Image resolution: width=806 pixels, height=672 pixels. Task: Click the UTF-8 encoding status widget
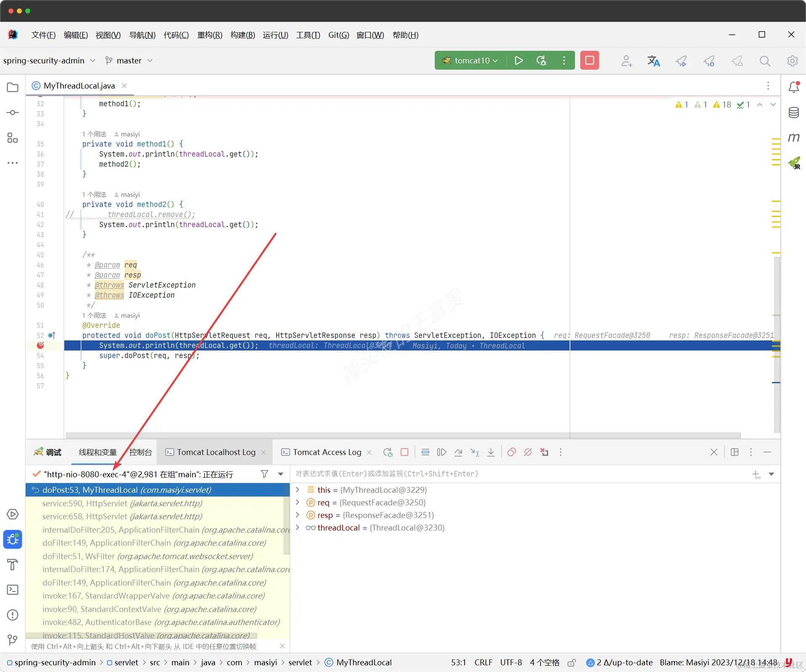511,662
